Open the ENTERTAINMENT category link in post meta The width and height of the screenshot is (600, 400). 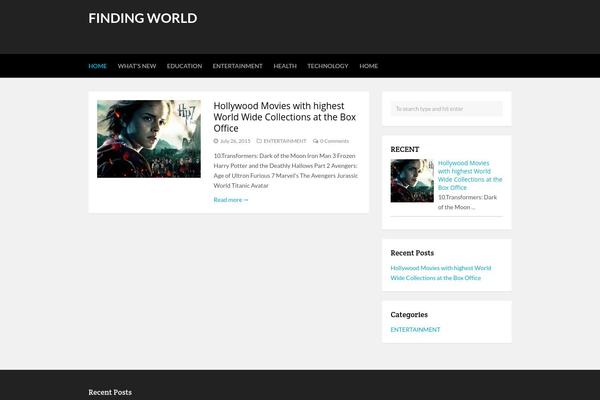285,141
